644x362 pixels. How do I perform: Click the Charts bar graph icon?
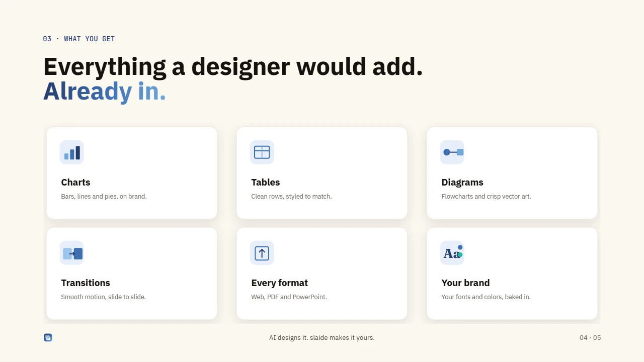pos(71,152)
